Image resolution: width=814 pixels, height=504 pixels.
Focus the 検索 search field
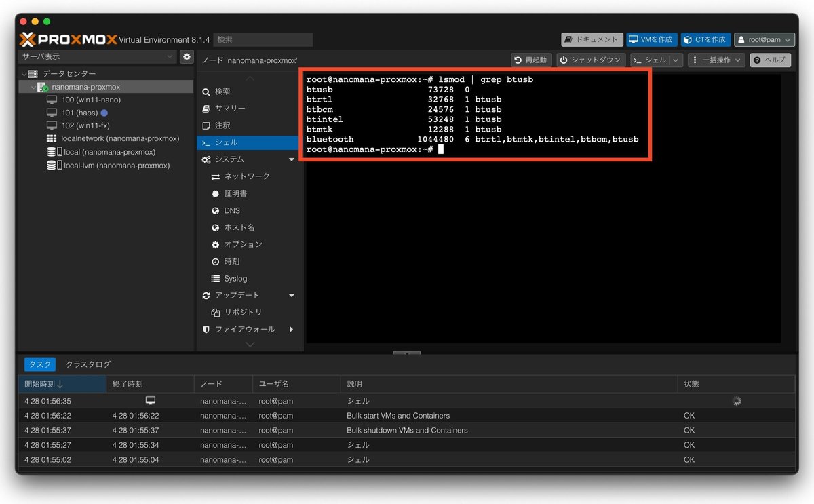tap(263, 39)
